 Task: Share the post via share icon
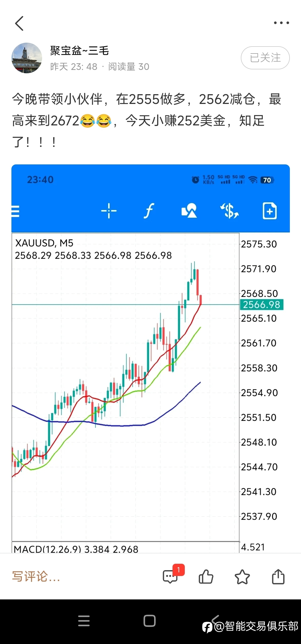[x=278, y=576]
